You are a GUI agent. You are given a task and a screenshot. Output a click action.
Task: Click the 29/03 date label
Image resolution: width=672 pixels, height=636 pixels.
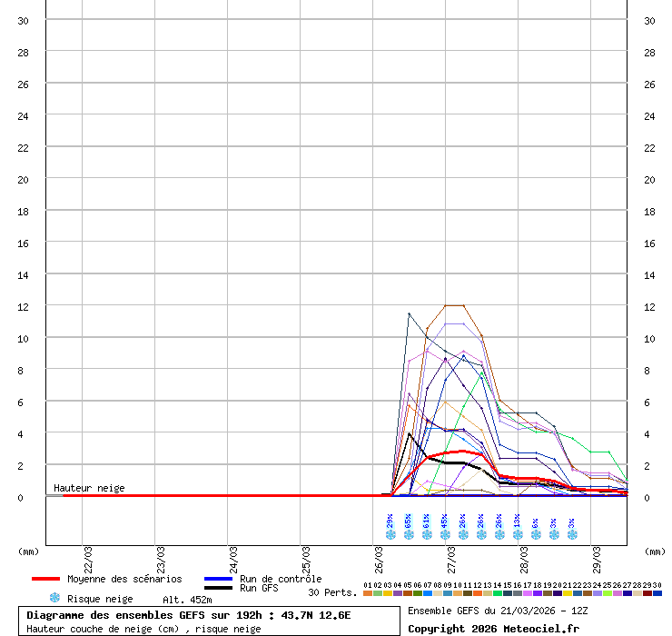(x=597, y=560)
